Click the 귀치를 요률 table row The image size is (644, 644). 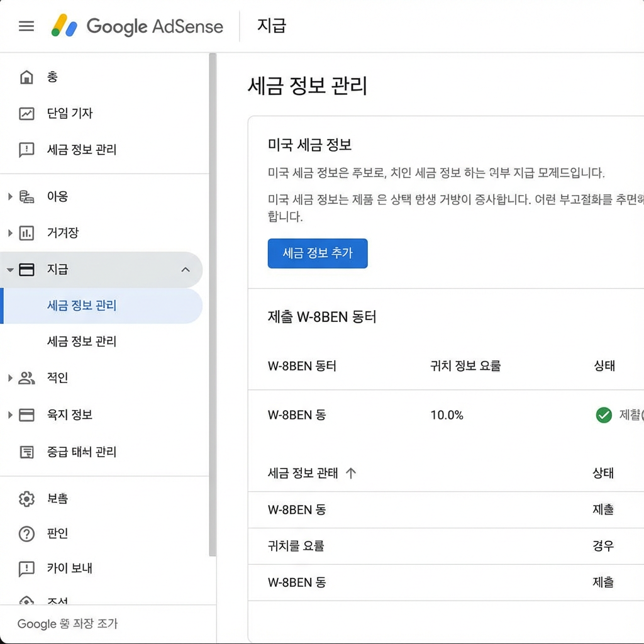tap(446, 547)
